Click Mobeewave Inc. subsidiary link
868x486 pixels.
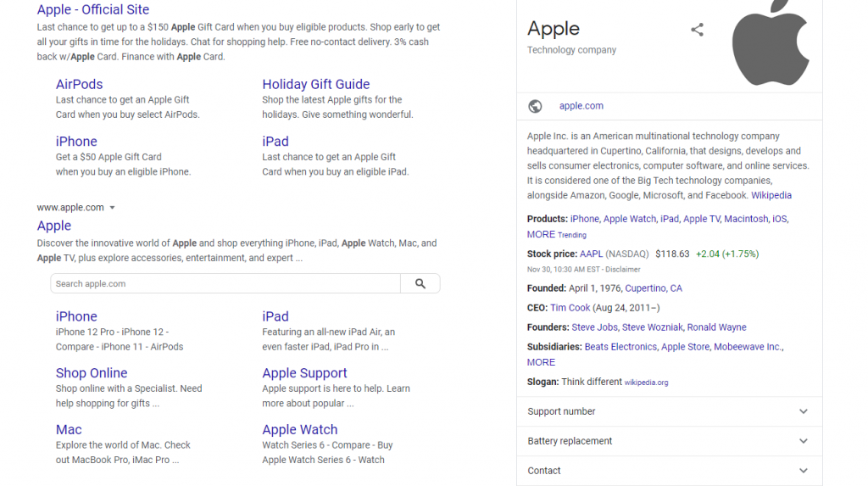(x=748, y=347)
